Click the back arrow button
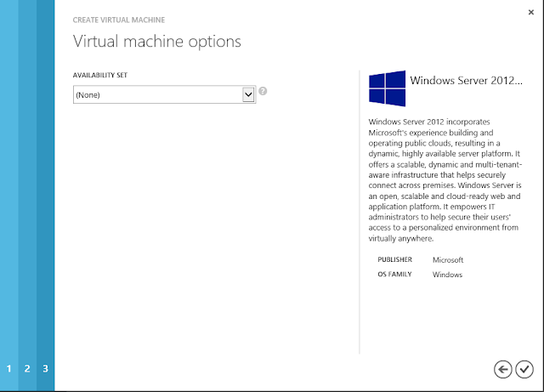Viewport: 544px width, 392px height. (502, 369)
